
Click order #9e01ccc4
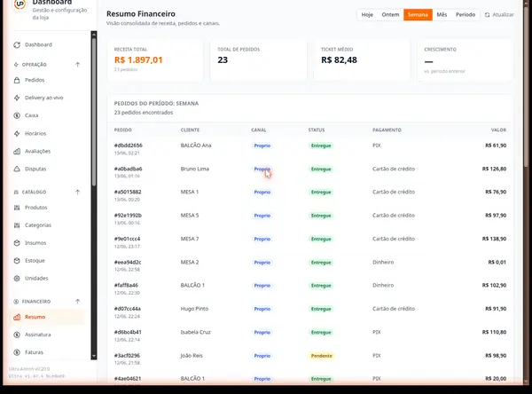pyautogui.click(x=127, y=239)
